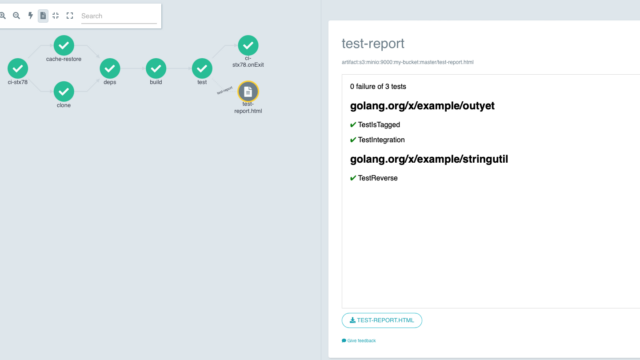Click the TestIntegration result row
640x360 pixels.
(378, 140)
